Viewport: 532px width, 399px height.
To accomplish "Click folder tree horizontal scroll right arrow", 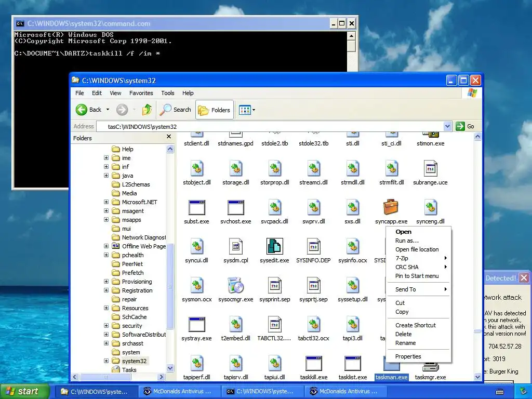I will 162,377.
